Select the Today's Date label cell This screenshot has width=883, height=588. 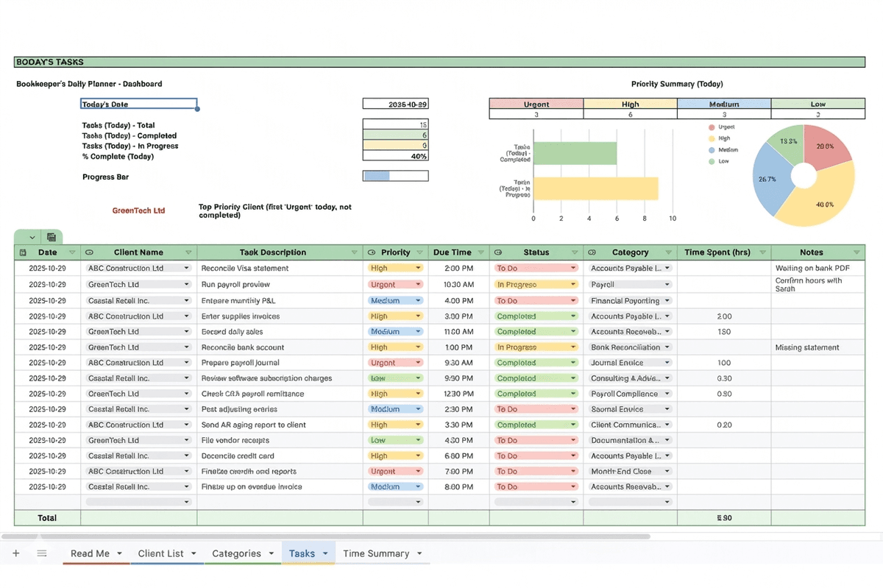[x=138, y=105]
